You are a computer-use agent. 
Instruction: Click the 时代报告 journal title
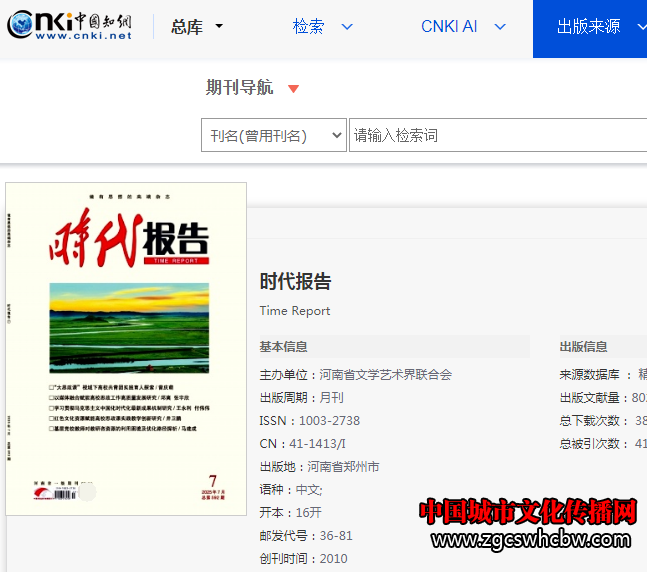(295, 282)
